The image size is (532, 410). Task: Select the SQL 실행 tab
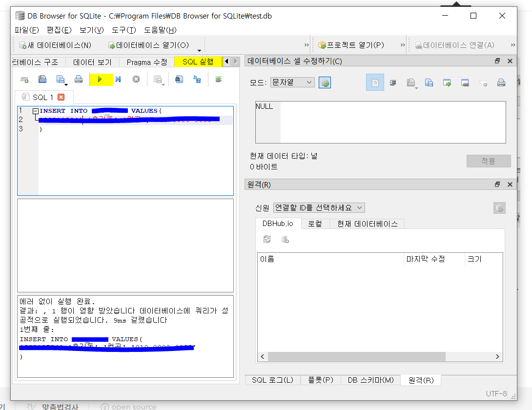click(x=198, y=62)
